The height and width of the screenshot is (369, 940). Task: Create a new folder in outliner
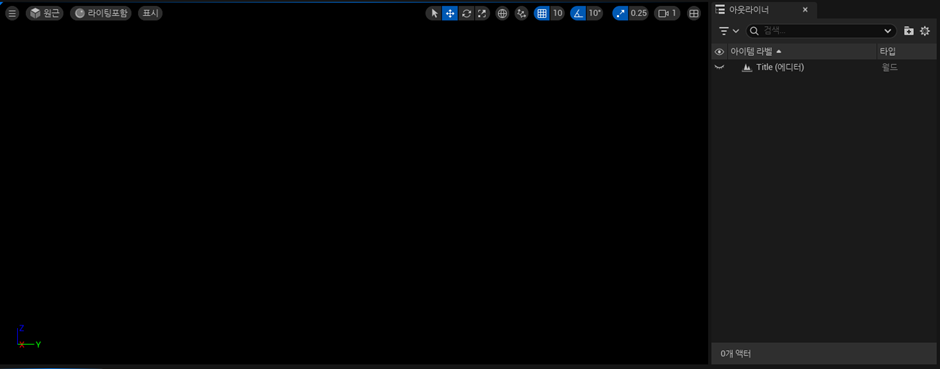(909, 31)
